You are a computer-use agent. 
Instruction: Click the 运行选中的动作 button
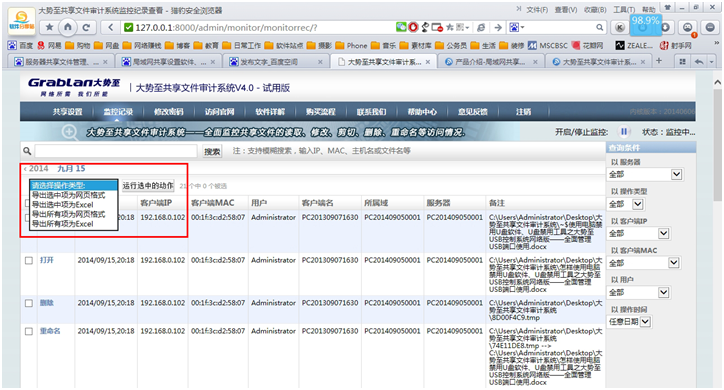[148, 186]
